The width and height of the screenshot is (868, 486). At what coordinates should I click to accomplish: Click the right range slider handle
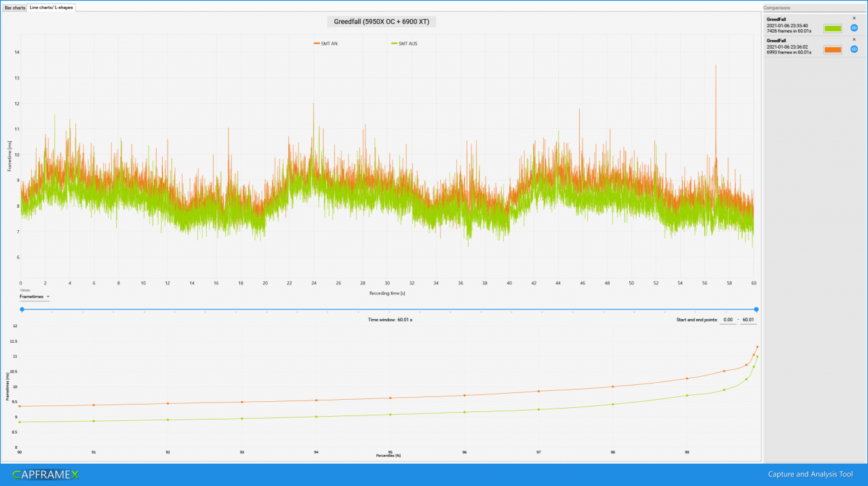coord(756,310)
